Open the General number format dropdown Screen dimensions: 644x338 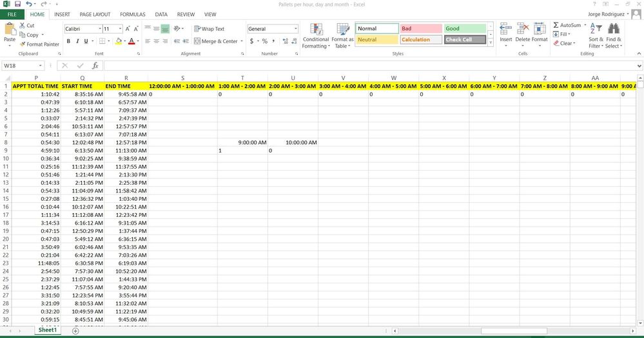295,29
